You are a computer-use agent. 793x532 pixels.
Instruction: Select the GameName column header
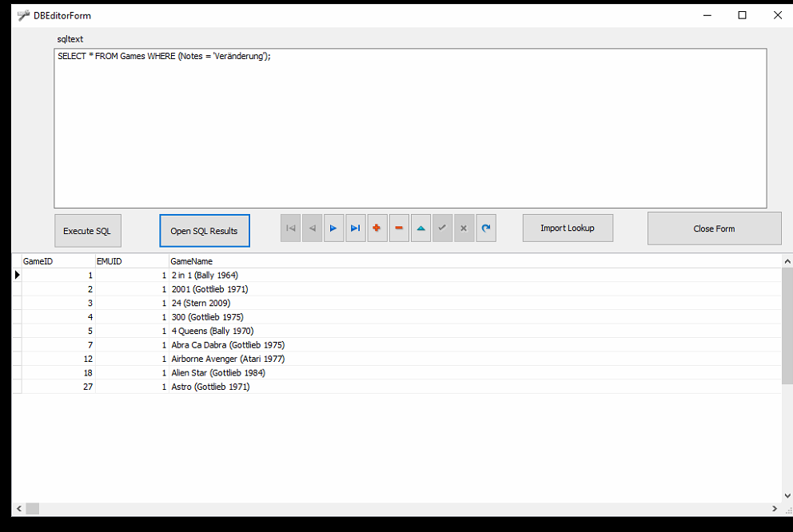(x=476, y=261)
